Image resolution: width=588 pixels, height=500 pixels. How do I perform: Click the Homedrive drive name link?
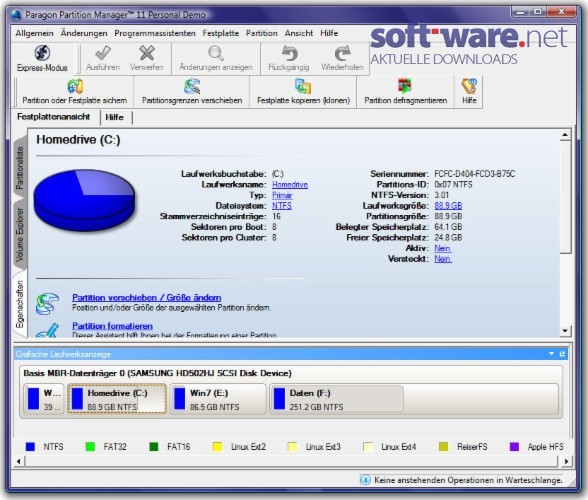[x=290, y=185]
